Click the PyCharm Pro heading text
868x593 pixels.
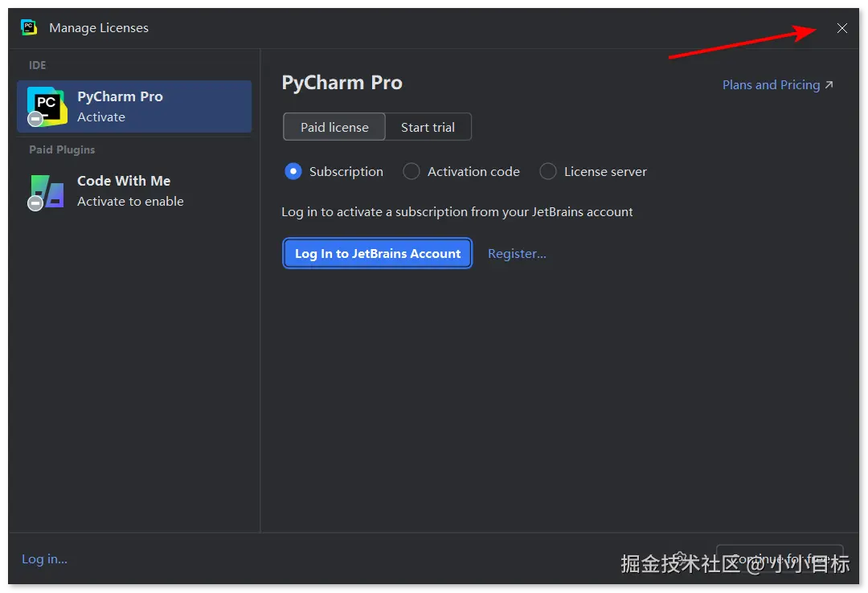[x=342, y=83]
